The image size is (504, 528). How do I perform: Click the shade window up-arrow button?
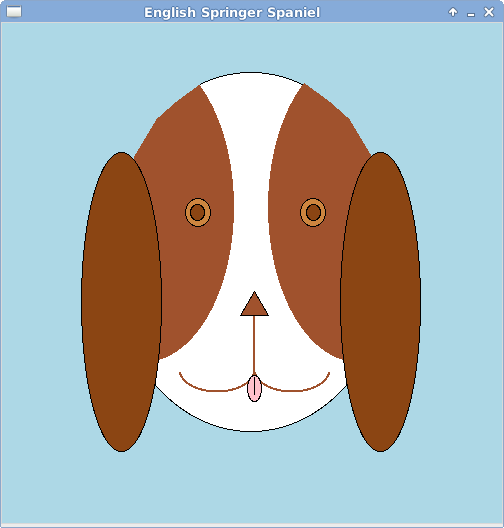click(x=453, y=12)
